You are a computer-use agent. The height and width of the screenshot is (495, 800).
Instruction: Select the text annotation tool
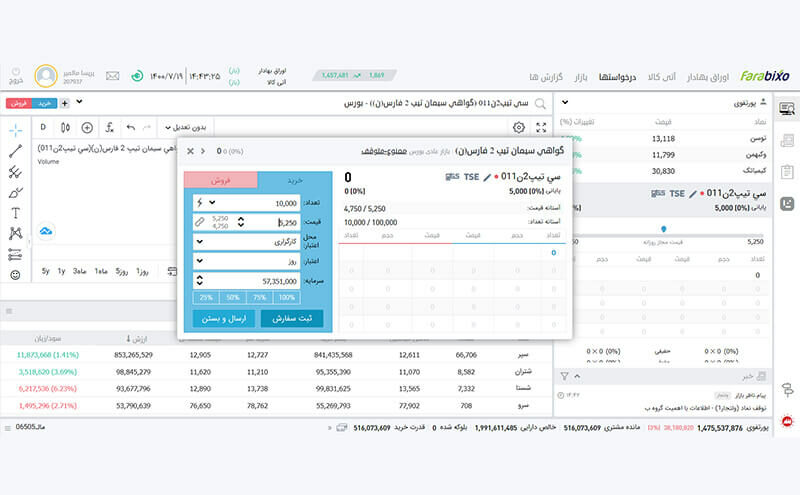[x=15, y=213]
